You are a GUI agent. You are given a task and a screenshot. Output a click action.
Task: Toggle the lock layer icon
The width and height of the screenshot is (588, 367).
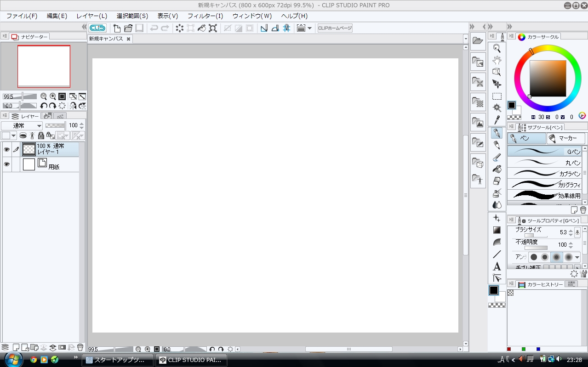coord(41,136)
